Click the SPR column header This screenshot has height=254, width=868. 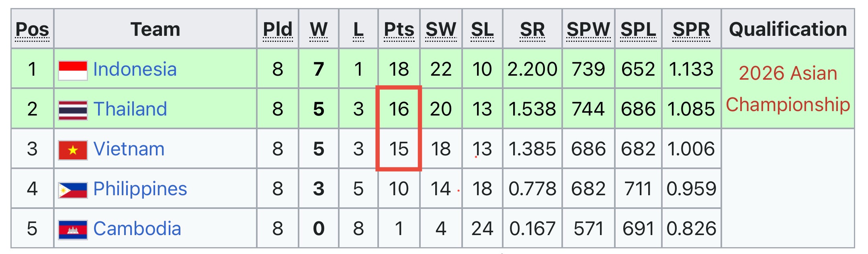[x=691, y=30]
